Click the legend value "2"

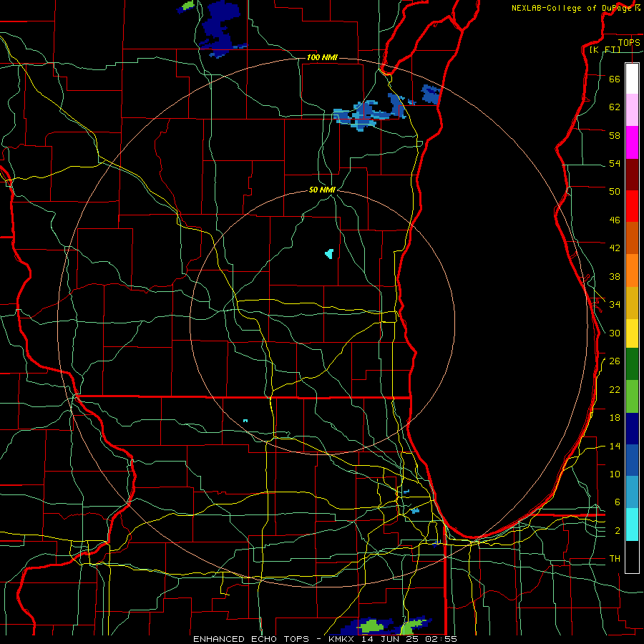pyautogui.click(x=618, y=531)
